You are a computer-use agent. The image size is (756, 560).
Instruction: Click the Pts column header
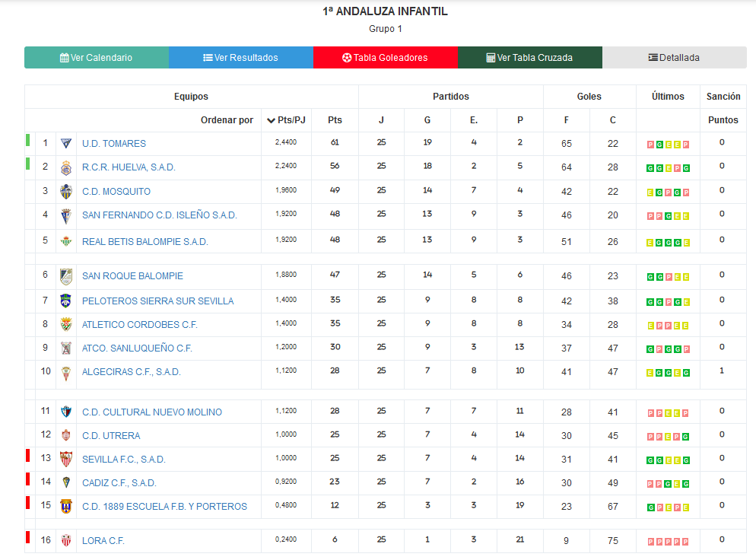point(335,120)
